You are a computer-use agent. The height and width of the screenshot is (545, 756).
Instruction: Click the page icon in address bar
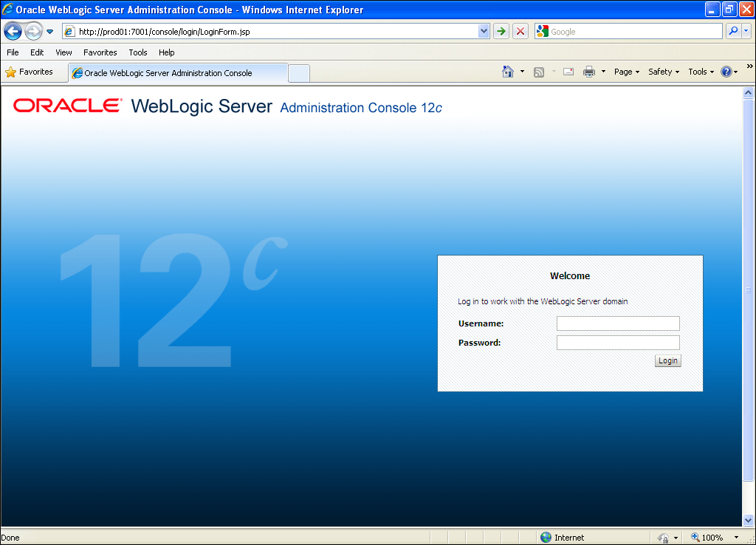[x=69, y=32]
